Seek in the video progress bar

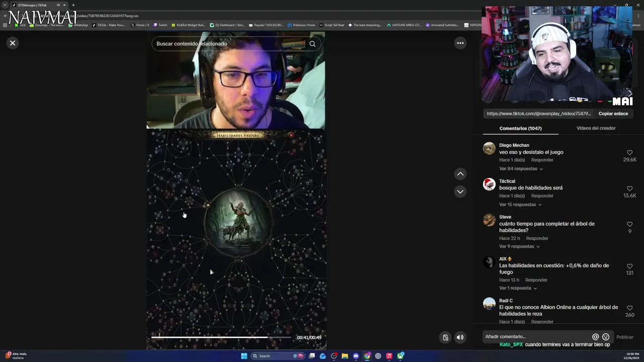tap(221, 337)
